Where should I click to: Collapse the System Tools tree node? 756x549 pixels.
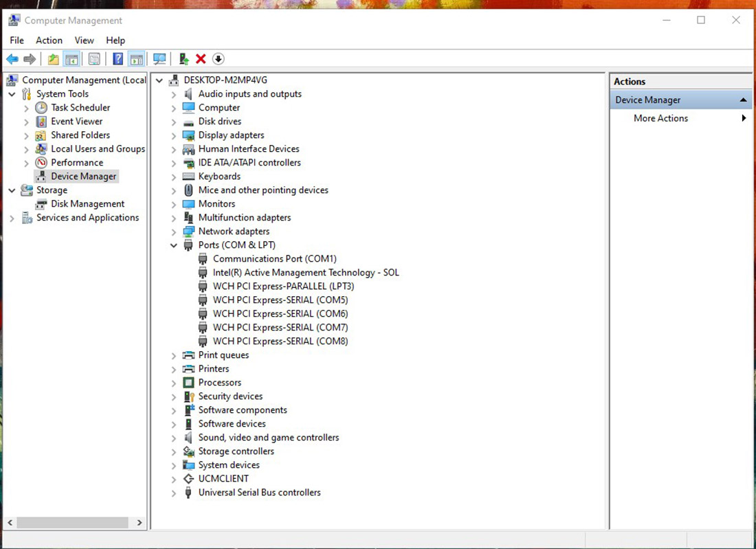[12, 94]
